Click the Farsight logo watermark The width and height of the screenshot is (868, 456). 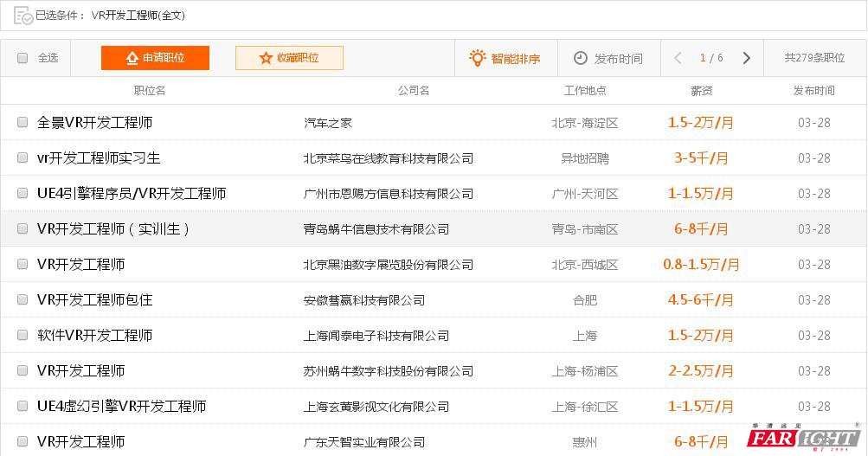[x=804, y=437]
